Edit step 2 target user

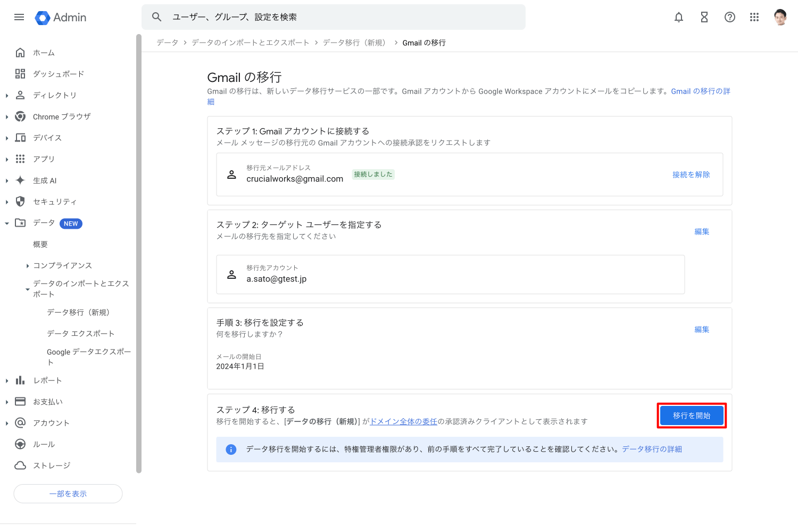pos(702,231)
